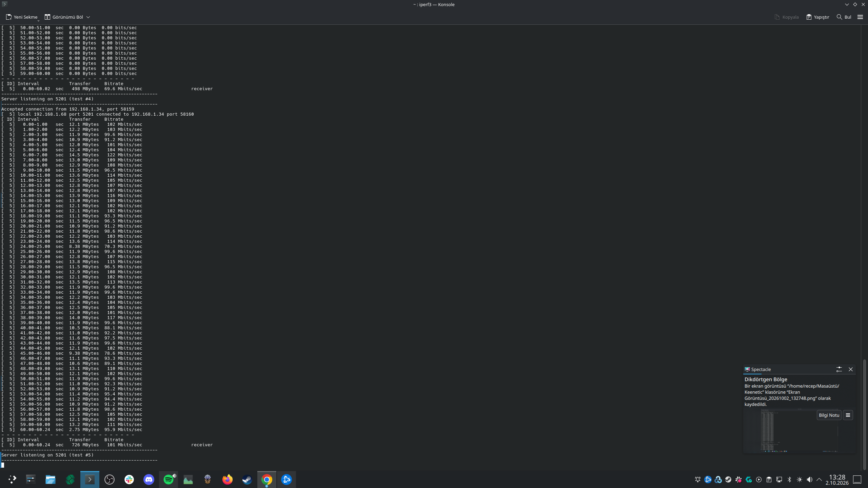Switch to the Konsole taskbar entry
The height and width of the screenshot is (488, 868).
90,479
